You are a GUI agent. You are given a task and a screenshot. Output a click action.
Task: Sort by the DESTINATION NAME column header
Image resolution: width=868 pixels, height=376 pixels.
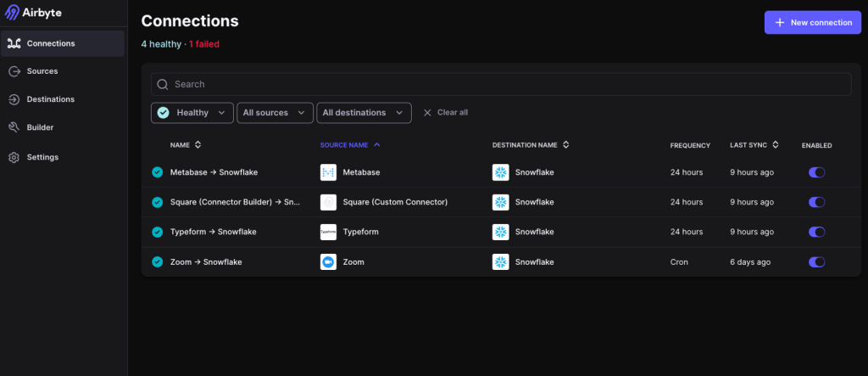531,145
